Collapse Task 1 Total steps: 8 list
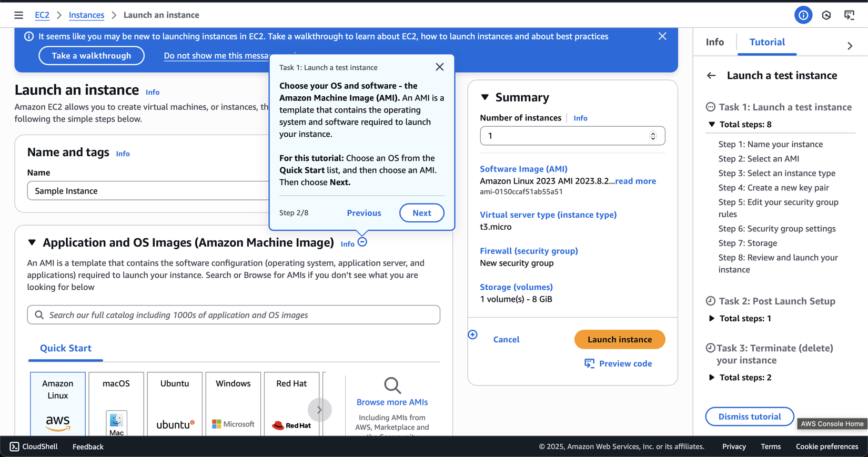 pos(712,125)
